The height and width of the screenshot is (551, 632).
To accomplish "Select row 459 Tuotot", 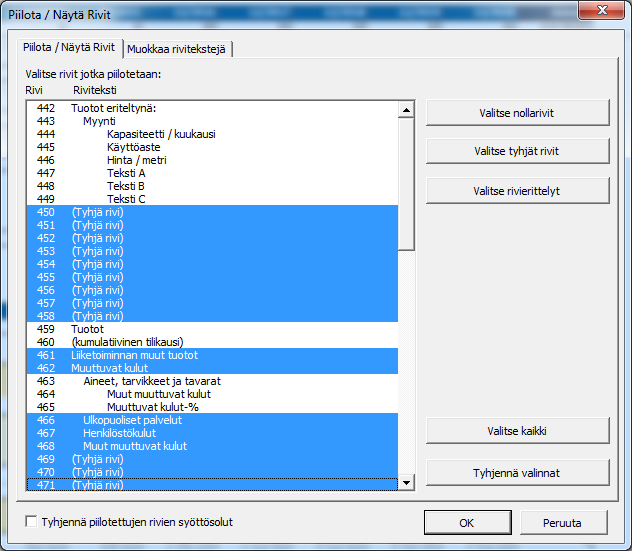I will tap(212, 329).
